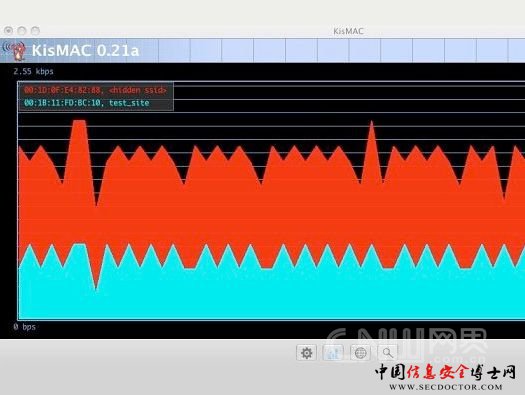Screen dimensions: 525x395
Task: Minimize the KisMAC window
Action: 22,31
